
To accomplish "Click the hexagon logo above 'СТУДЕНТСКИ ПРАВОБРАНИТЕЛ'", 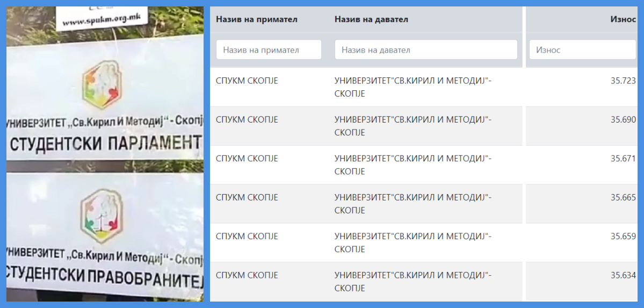I will click(101, 216).
